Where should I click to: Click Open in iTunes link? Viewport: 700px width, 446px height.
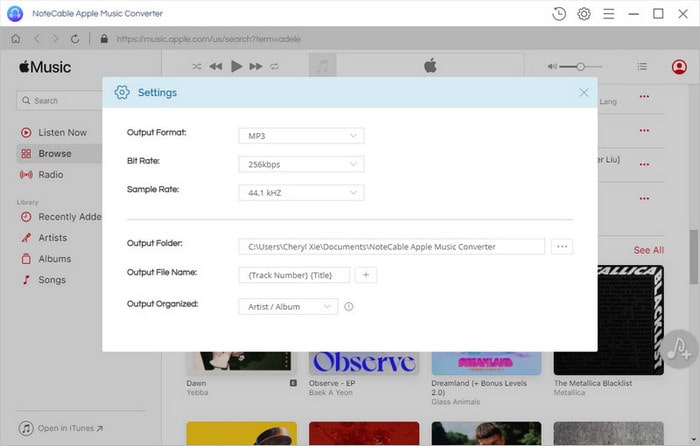coord(61,428)
